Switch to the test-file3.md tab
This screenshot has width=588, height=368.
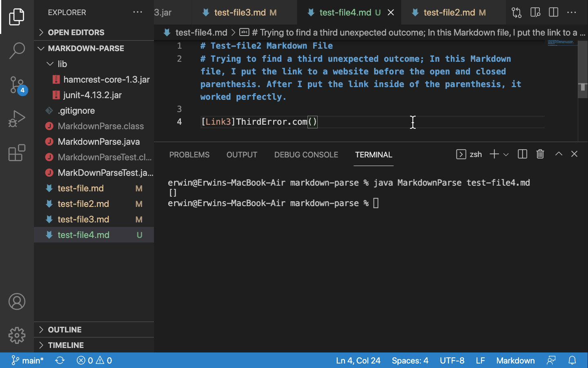(245, 12)
